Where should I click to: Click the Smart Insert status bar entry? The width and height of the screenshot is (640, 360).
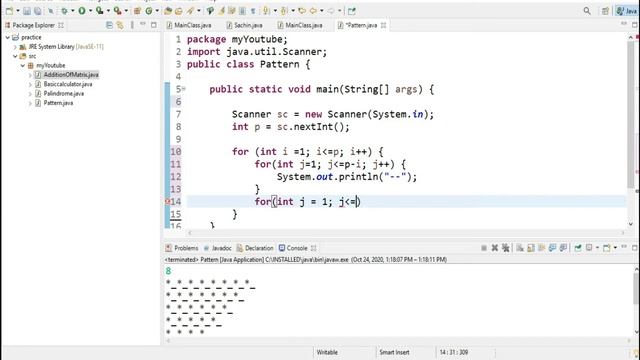pyautogui.click(x=394, y=352)
